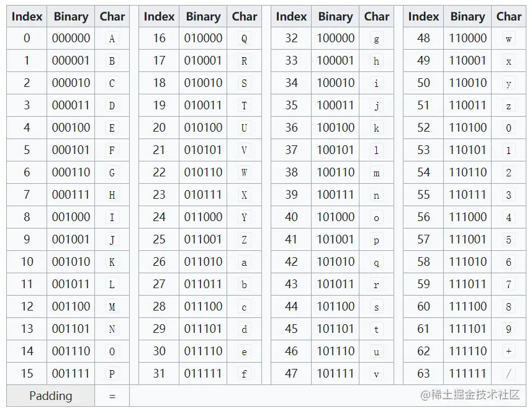Viewport: 532px width, 413px height.
Task: Select binary value 001000
Action: pyautogui.click(x=71, y=217)
